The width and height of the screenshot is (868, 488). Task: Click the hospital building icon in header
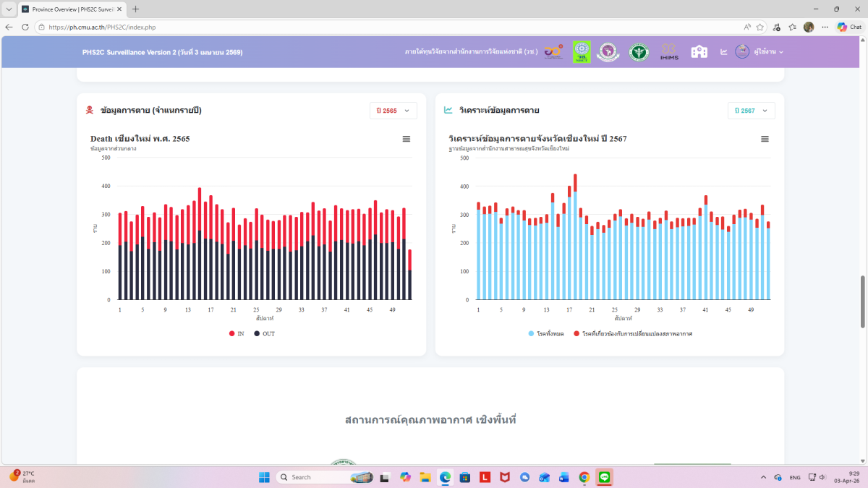point(699,52)
